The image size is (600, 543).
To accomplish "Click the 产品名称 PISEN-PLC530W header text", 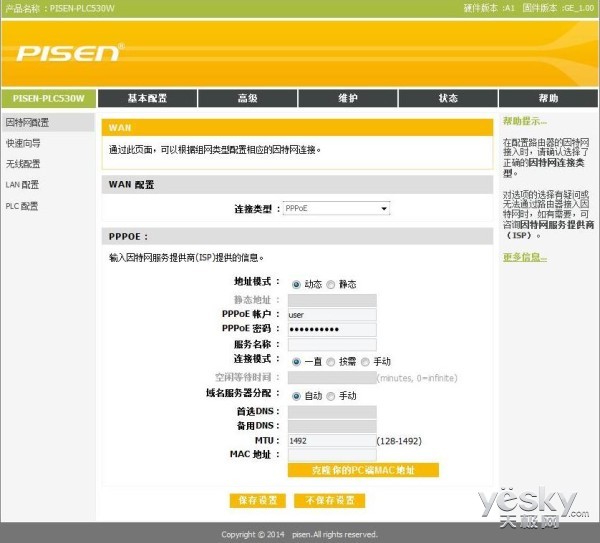I will click(60, 8).
